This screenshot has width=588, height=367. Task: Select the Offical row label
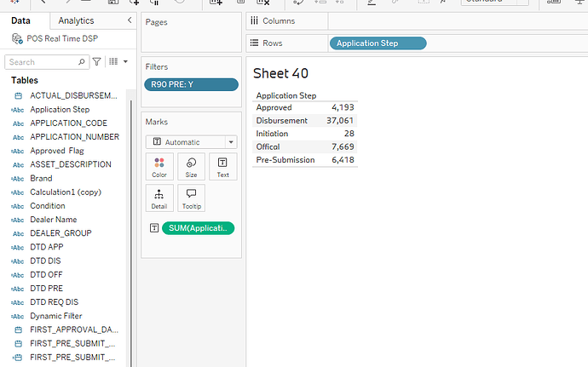coord(268,147)
